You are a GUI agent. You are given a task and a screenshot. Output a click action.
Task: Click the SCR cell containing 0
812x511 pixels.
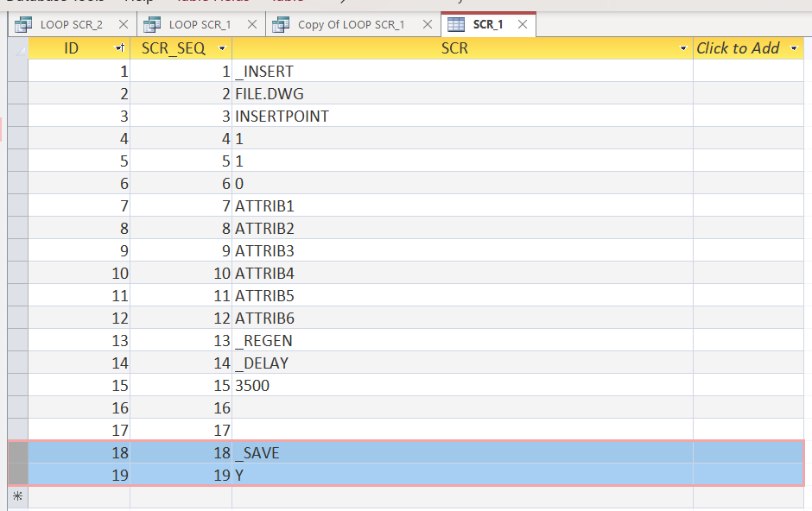coord(462,183)
